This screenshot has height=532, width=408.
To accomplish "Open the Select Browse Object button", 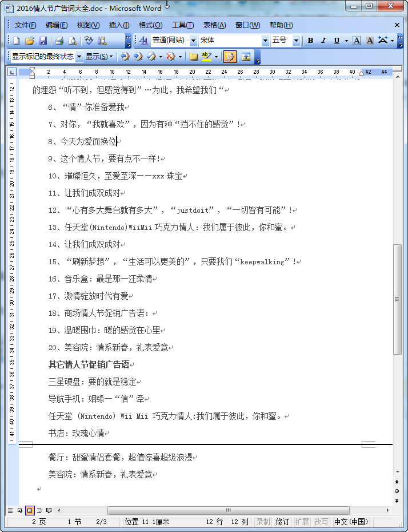I will pos(397,491).
